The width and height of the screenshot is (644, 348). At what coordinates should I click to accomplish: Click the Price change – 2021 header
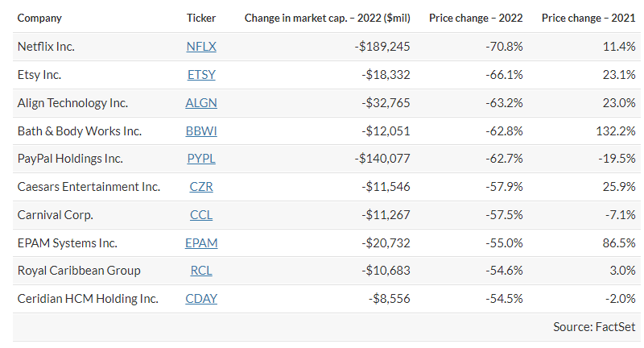click(x=588, y=18)
